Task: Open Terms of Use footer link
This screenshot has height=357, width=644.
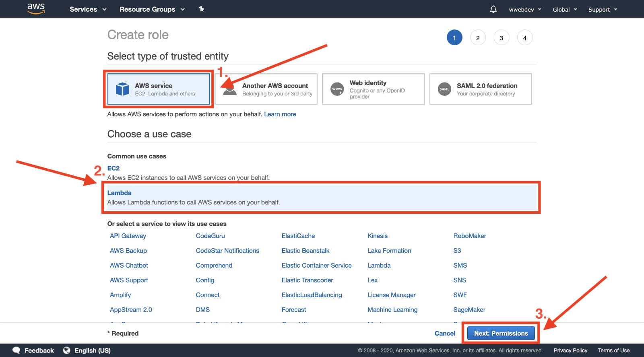Action: coord(614,351)
